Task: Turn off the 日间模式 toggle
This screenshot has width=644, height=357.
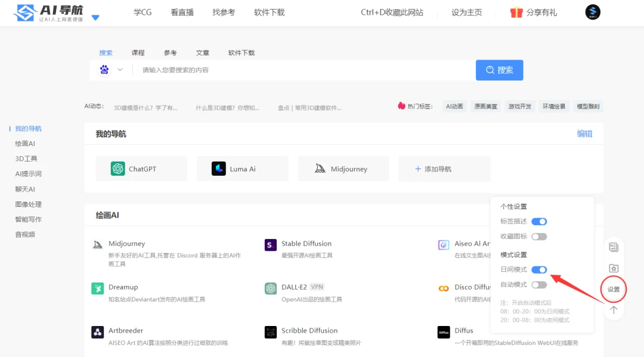Action: coord(539,269)
